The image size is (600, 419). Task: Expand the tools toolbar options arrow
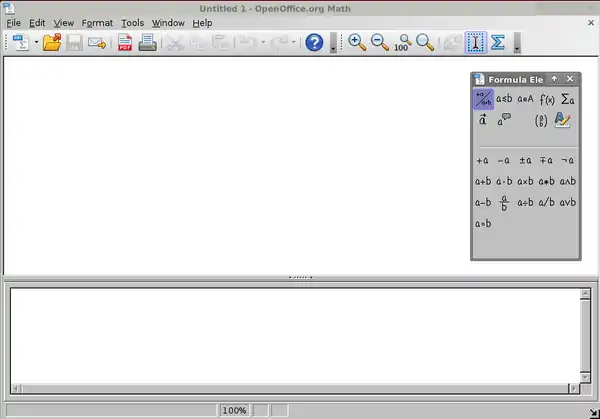pyautogui.click(x=517, y=42)
